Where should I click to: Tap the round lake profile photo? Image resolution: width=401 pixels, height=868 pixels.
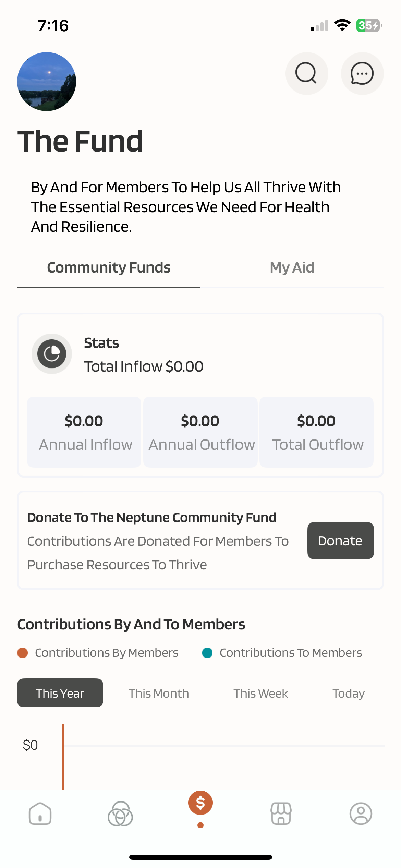47,82
